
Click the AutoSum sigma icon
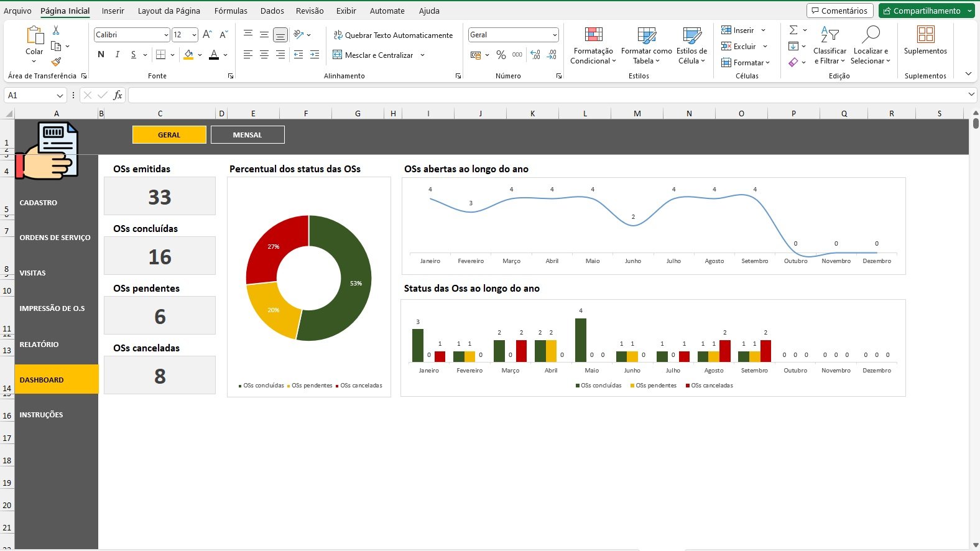point(793,30)
